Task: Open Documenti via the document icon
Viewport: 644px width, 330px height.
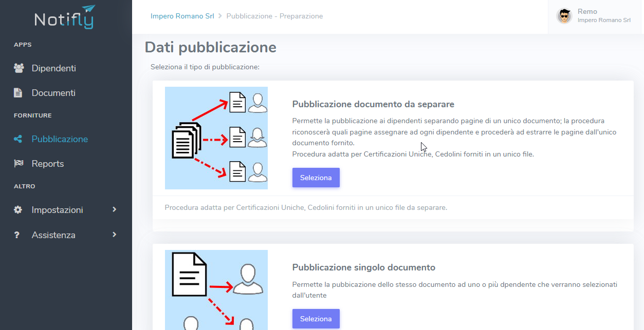Action: click(x=17, y=92)
